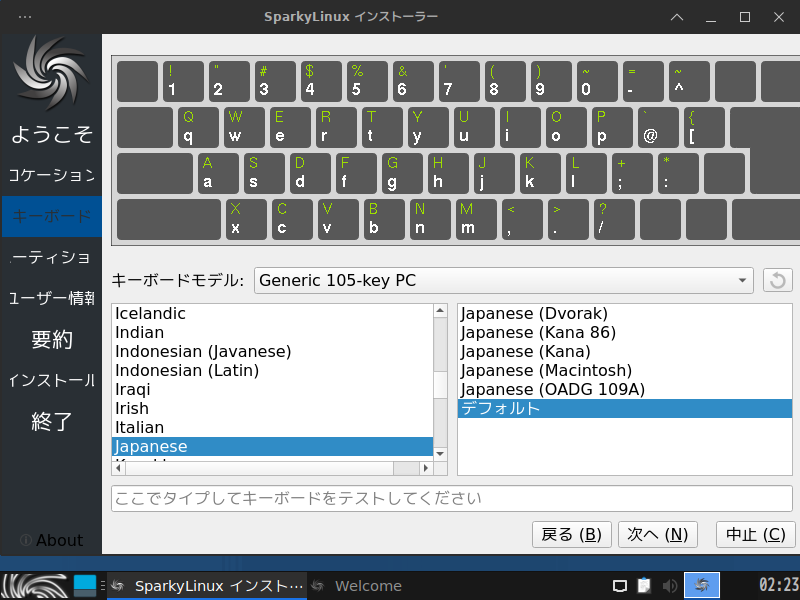Switch to Welcome taskbar window
This screenshot has width=800, height=600.
point(357,586)
